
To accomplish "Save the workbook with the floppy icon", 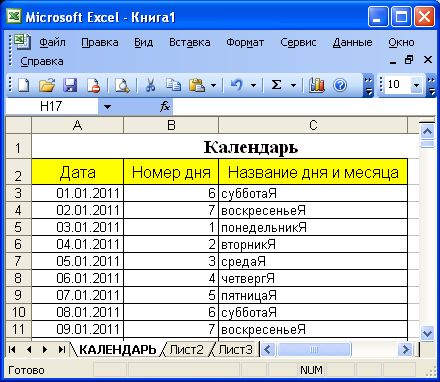I will coord(70,85).
